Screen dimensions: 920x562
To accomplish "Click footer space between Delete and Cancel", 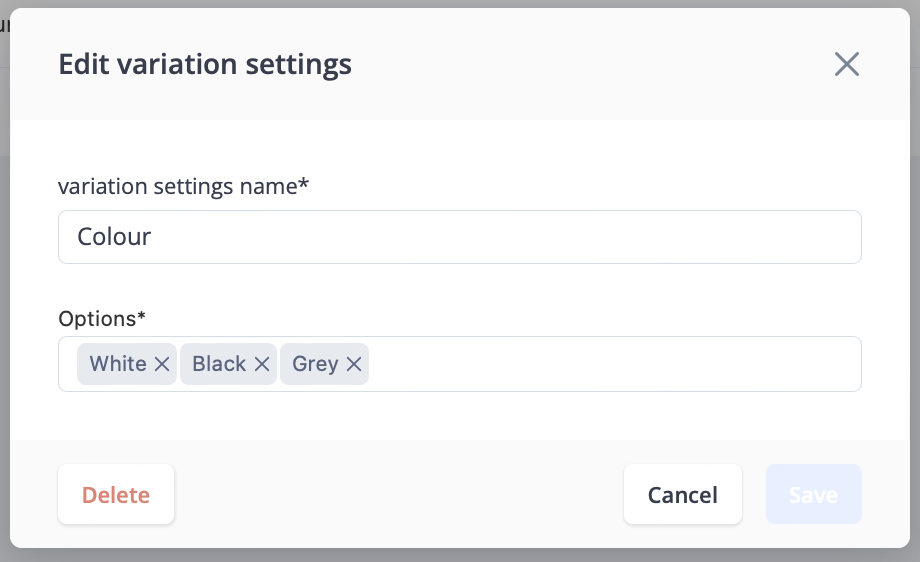I will [x=399, y=495].
